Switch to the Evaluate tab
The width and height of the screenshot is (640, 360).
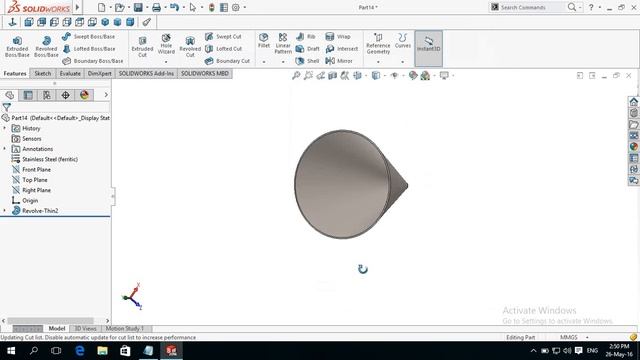(70, 73)
